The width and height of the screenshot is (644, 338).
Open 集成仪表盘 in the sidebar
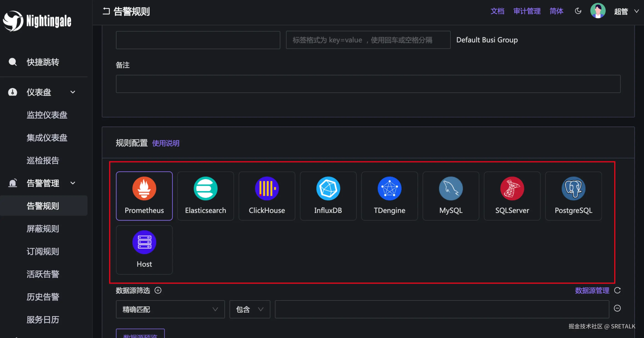click(47, 138)
